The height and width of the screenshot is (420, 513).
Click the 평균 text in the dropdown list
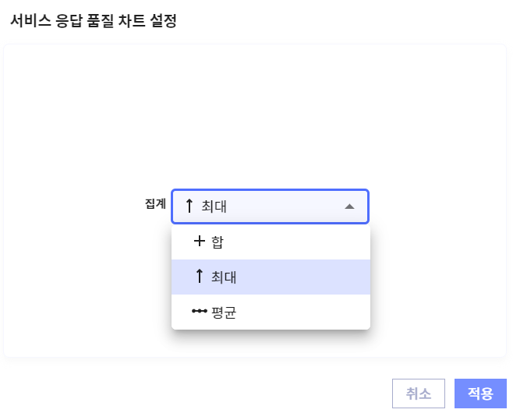point(224,312)
